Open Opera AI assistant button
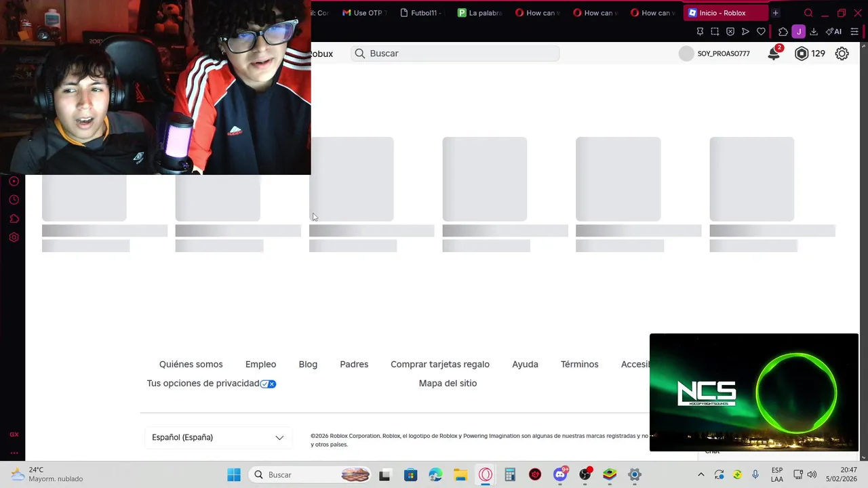Image resolution: width=868 pixels, height=488 pixels. point(833,32)
